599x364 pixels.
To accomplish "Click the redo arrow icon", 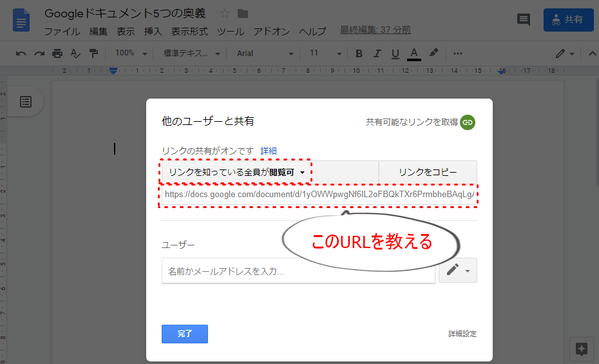I will coord(39,53).
